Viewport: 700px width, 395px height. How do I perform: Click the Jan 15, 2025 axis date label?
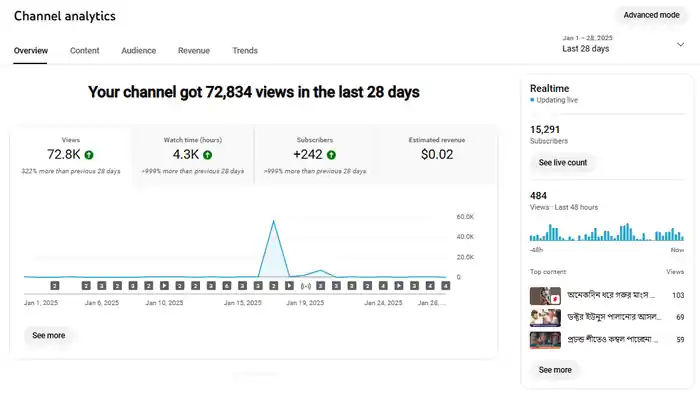click(242, 303)
